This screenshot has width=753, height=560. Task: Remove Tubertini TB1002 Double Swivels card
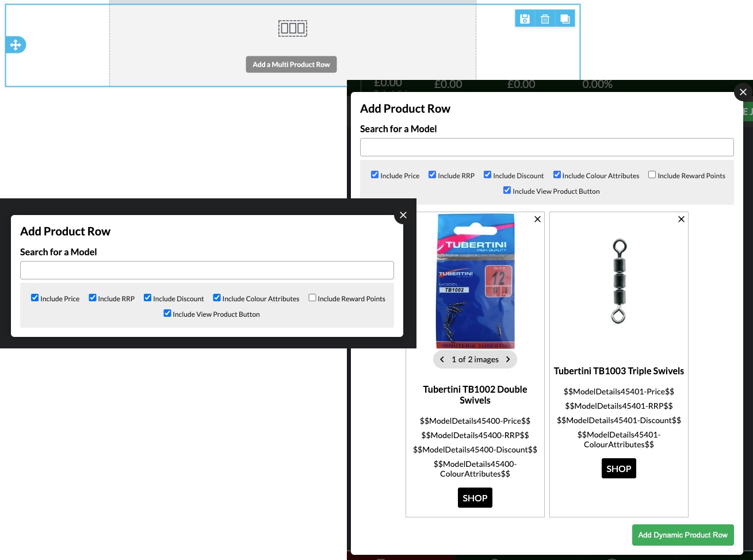[x=537, y=219]
